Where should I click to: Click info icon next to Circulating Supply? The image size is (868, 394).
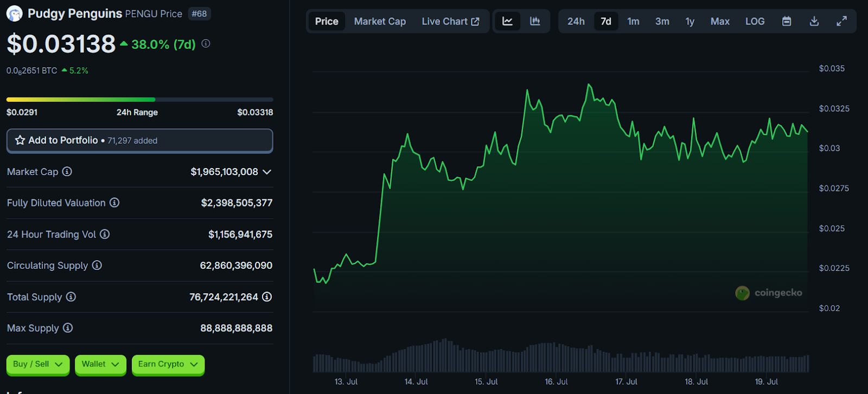click(x=97, y=266)
